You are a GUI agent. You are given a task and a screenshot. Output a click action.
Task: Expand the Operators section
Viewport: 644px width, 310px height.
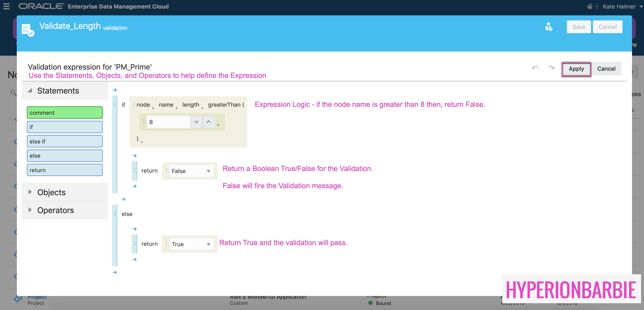click(31, 210)
